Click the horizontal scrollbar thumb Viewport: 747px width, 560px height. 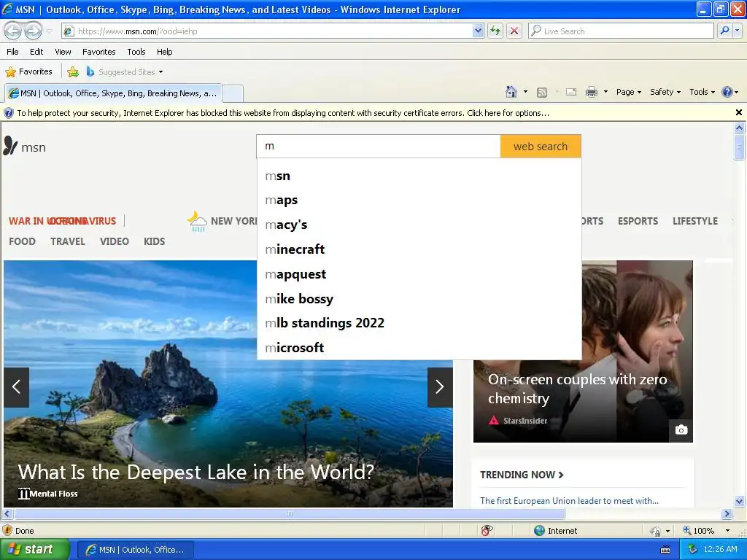(289, 514)
